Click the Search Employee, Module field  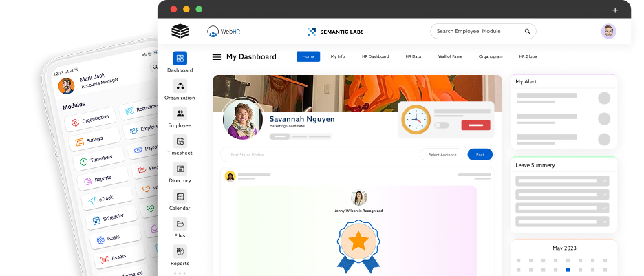tap(483, 31)
